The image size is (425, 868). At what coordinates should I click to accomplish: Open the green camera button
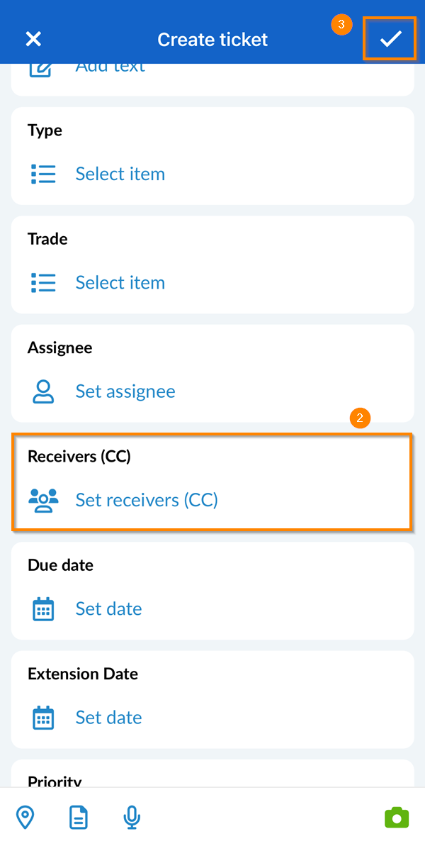click(397, 818)
